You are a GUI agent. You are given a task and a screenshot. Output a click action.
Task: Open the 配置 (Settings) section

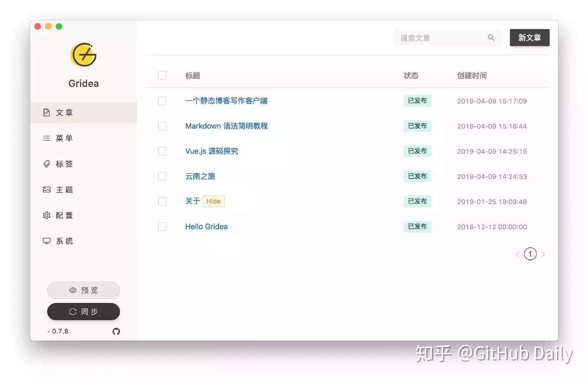pyautogui.click(x=64, y=215)
